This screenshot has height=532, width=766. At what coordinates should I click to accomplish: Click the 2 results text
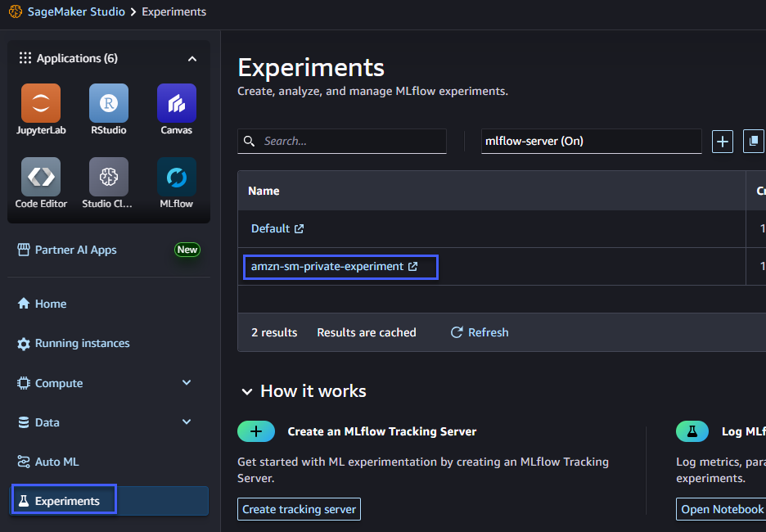point(274,332)
